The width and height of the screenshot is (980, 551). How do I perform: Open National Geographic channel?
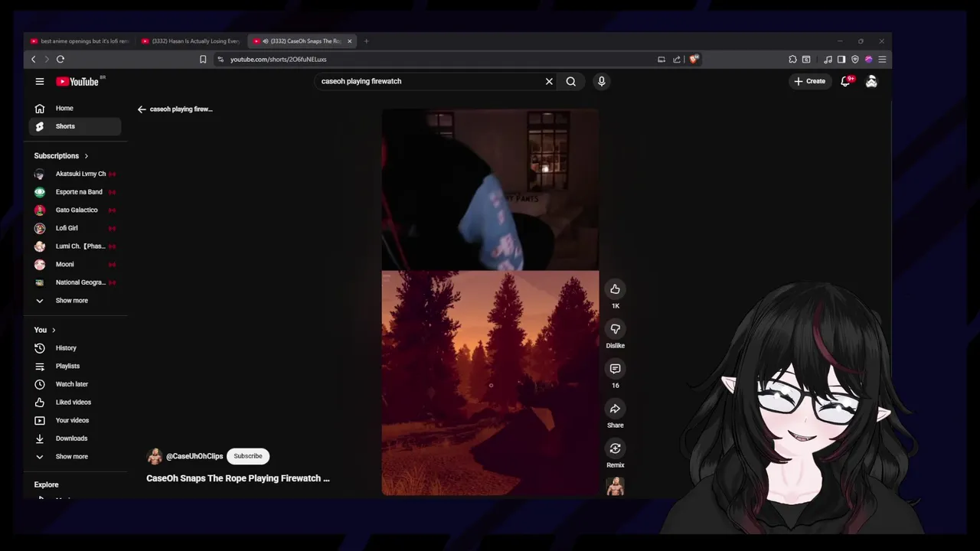(75, 282)
